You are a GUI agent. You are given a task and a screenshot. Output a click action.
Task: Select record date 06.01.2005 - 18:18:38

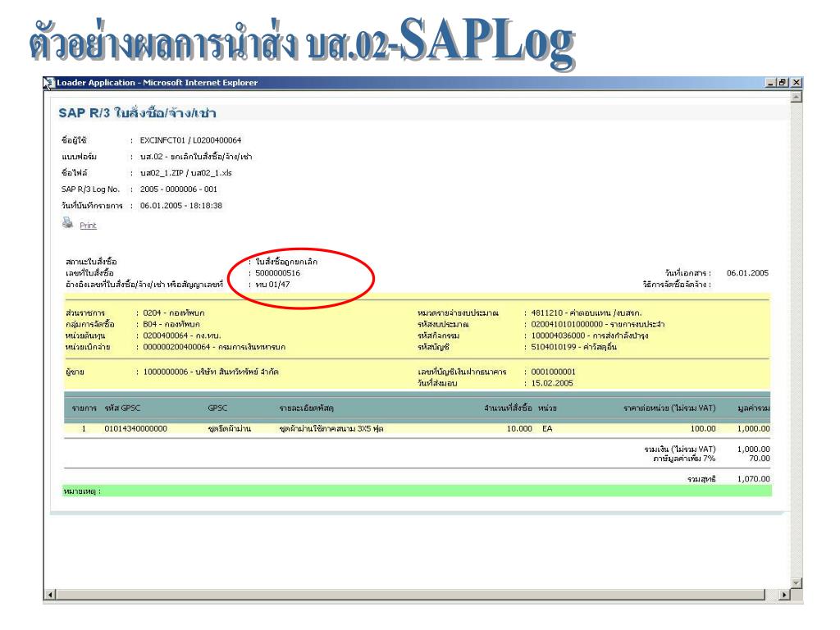point(181,206)
